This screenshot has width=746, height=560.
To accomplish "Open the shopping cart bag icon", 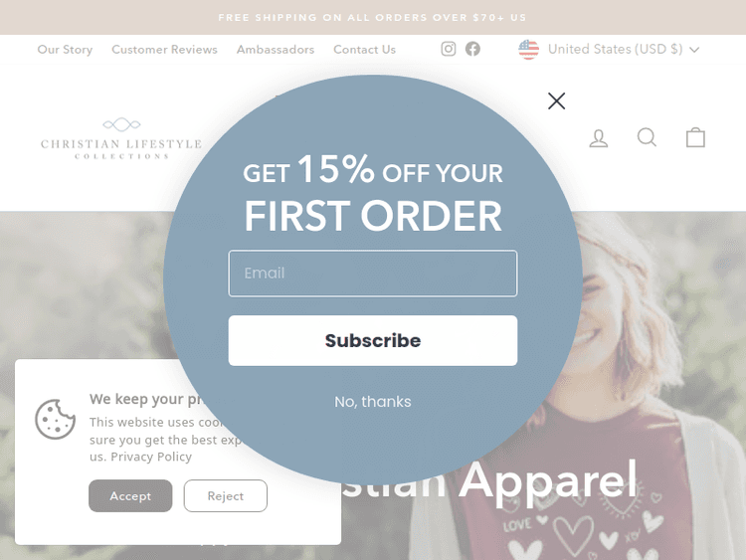I will pyautogui.click(x=695, y=137).
